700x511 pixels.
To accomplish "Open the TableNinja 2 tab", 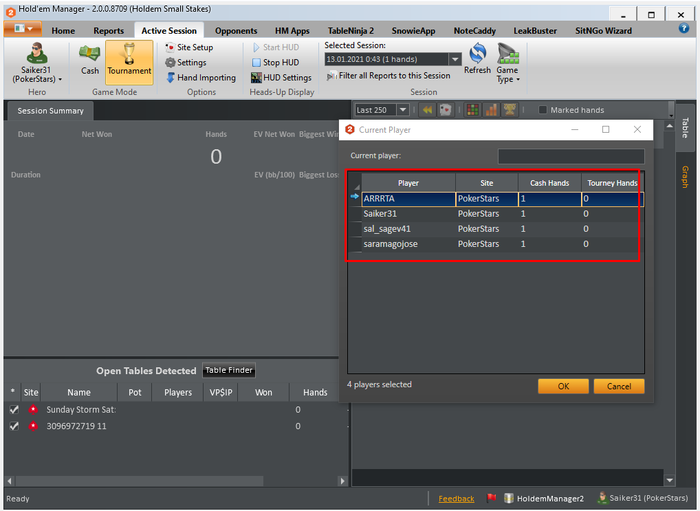I will pyautogui.click(x=351, y=31).
